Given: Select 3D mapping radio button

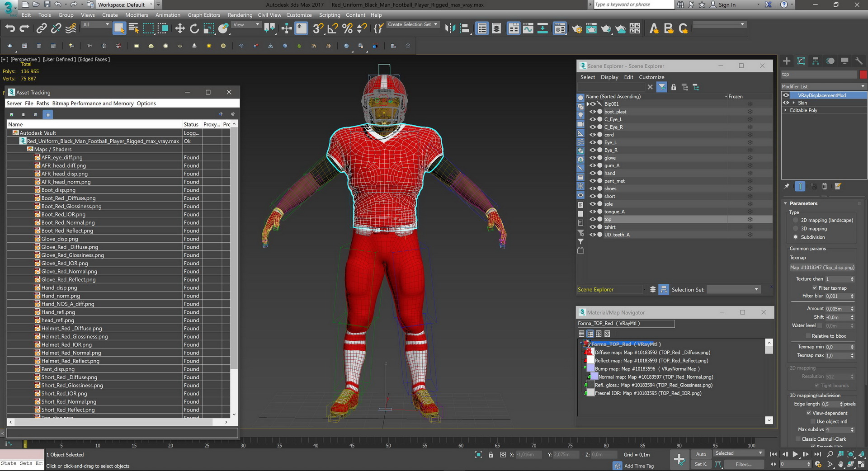Looking at the screenshot, I should (796, 229).
